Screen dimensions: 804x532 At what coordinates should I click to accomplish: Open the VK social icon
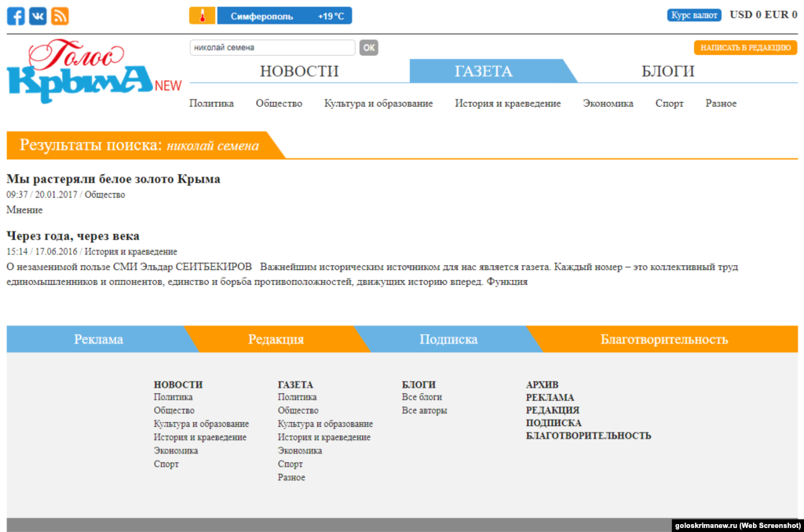point(38,16)
